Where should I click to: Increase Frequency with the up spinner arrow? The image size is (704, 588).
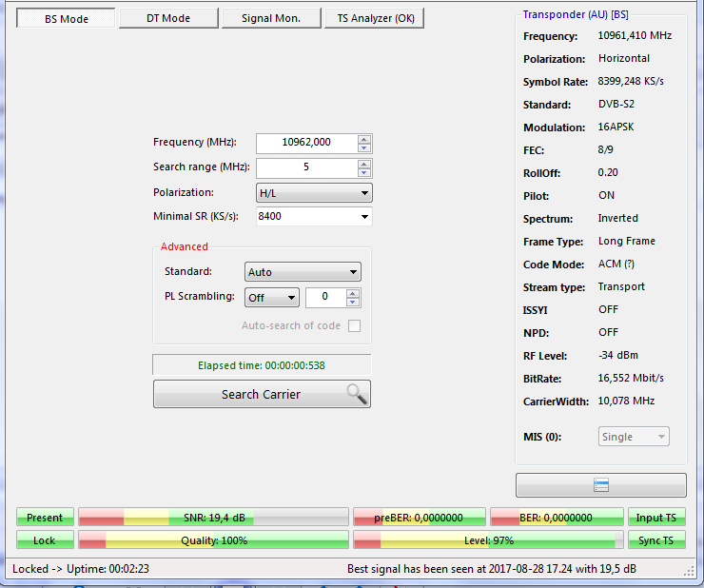(x=364, y=138)
